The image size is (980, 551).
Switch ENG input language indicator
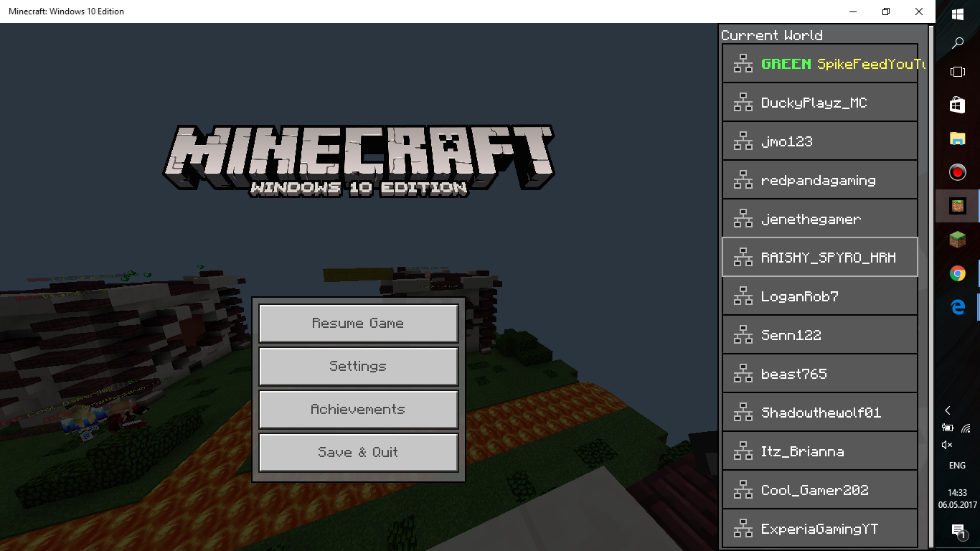(958, 466)
